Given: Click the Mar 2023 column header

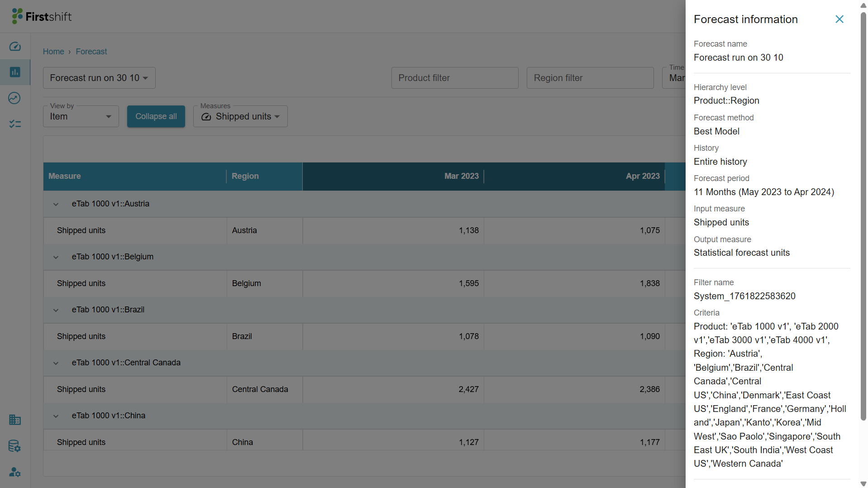Looking at the screenshot, I should point(393,176).
